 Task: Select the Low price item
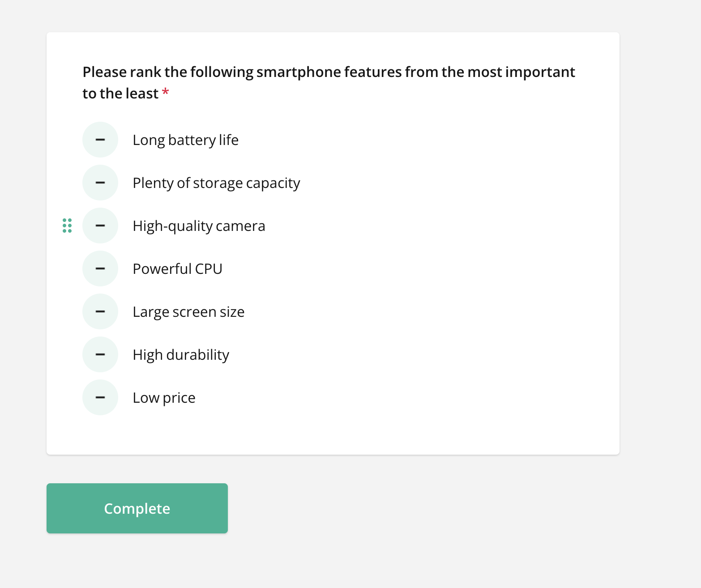[164, 397]
